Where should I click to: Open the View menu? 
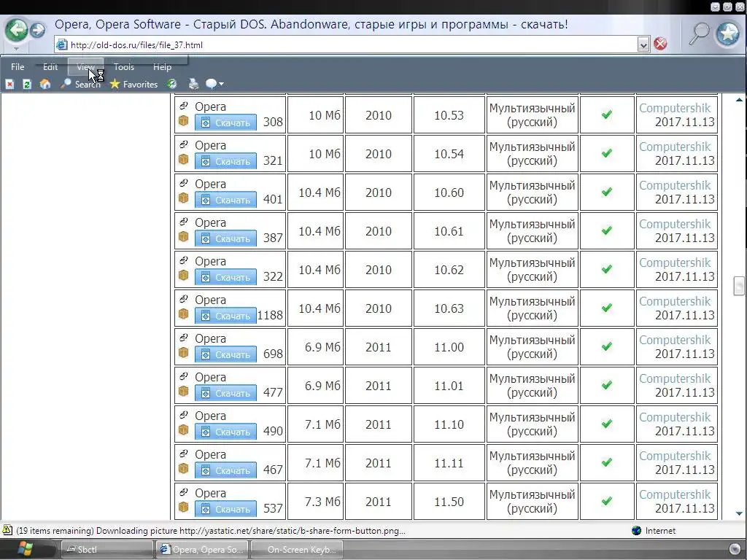click(86, 67)
